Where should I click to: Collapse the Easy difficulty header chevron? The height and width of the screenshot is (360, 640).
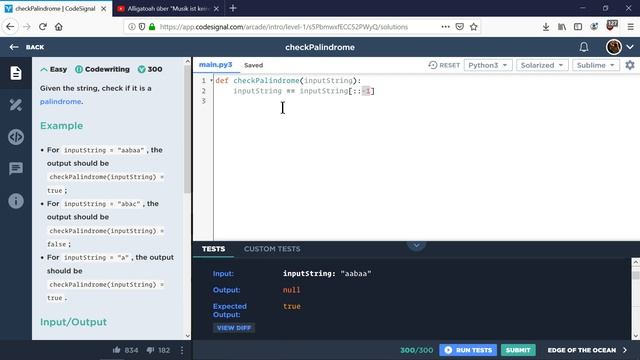point(44,69)
